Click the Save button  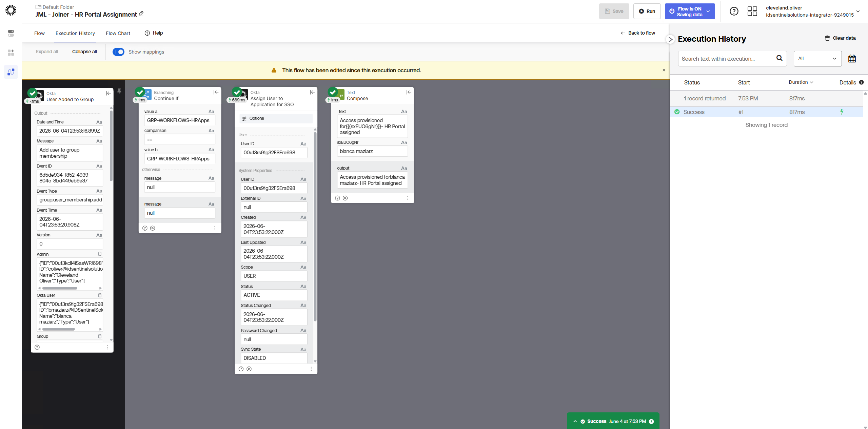coord(614,11)
